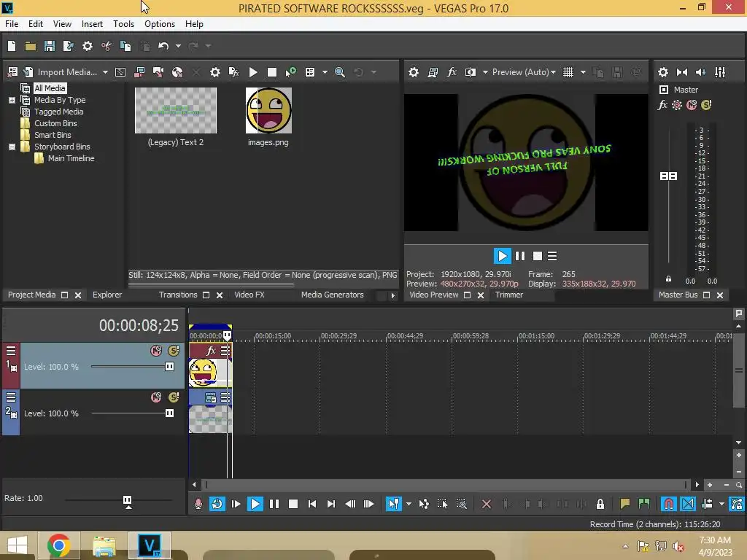
Task: Click the Cut scissors icon
Action: [x=107, y=46]
